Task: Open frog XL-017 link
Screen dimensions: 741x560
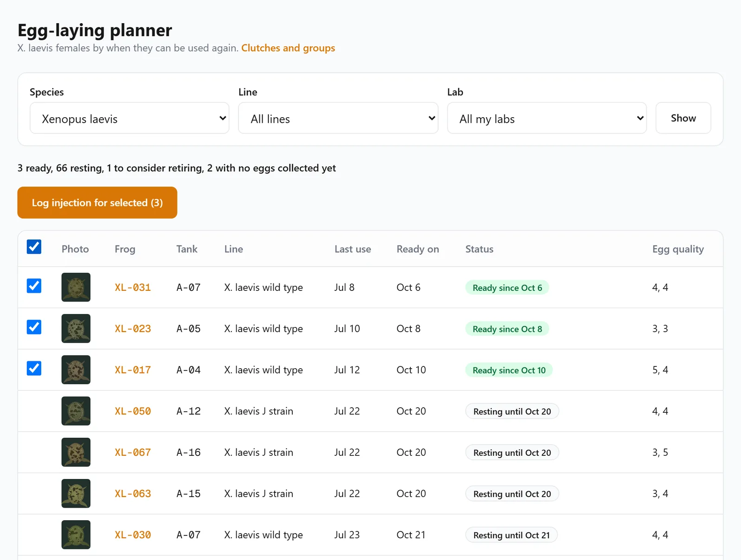Action: pyautogui.click(x=133, y=370)
